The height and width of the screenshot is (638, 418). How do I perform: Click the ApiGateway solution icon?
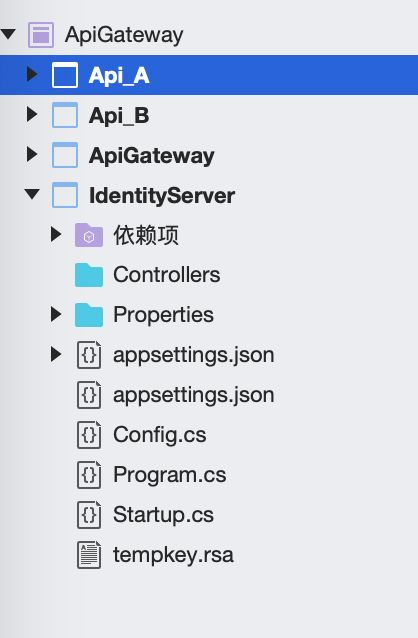point(41,35)
